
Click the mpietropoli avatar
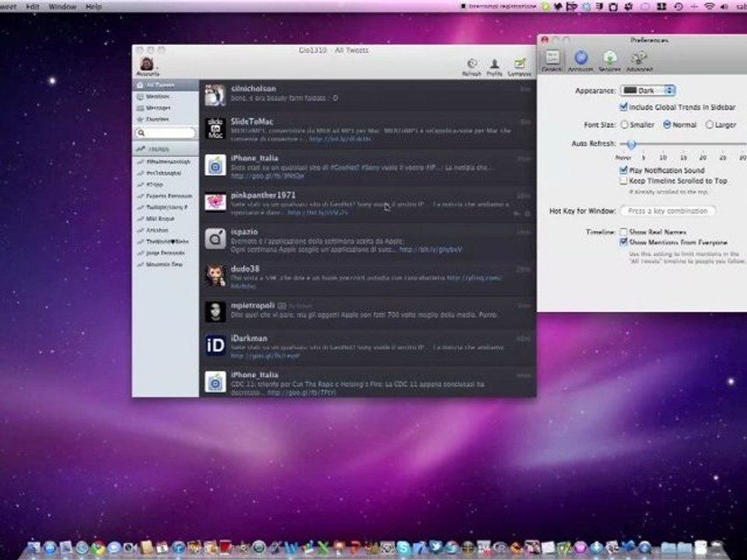tap(216, 312)
